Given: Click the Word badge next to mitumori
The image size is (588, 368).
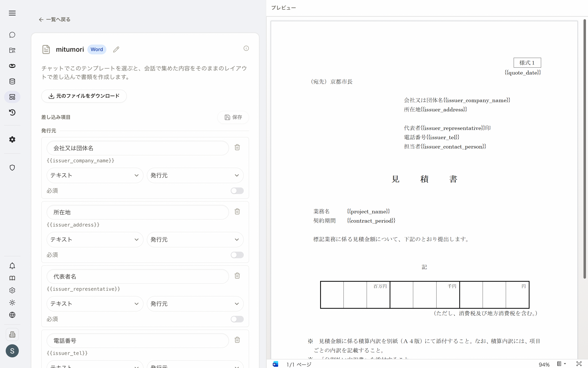Looking at the screenshot, I should (x=97, y=49).
